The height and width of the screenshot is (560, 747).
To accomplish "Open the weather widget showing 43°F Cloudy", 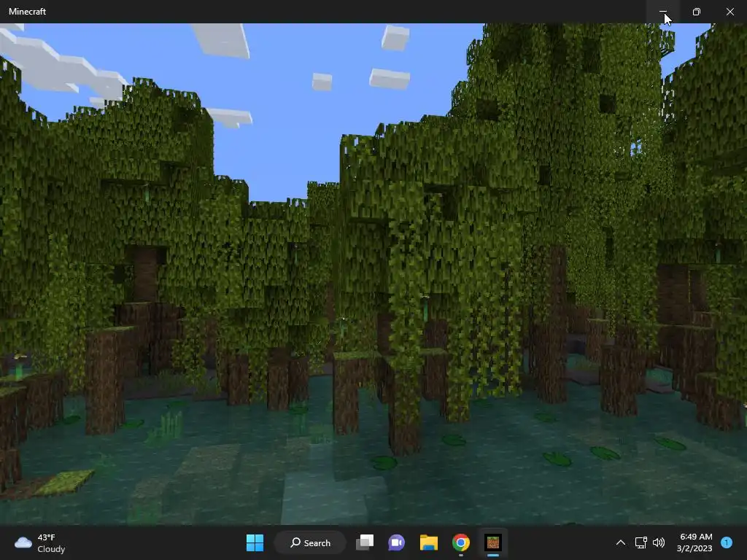I will coord(40,542).
